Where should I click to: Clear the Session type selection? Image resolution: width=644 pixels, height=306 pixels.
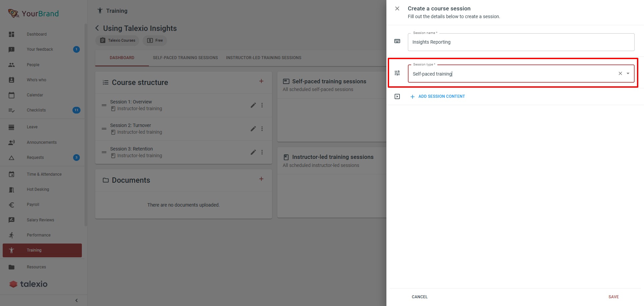click(620, 74)
